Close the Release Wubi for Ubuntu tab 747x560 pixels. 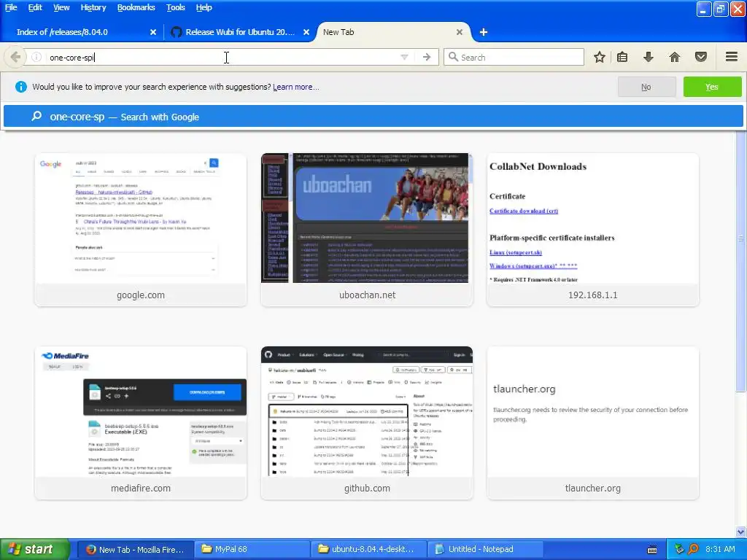[306, 32]
